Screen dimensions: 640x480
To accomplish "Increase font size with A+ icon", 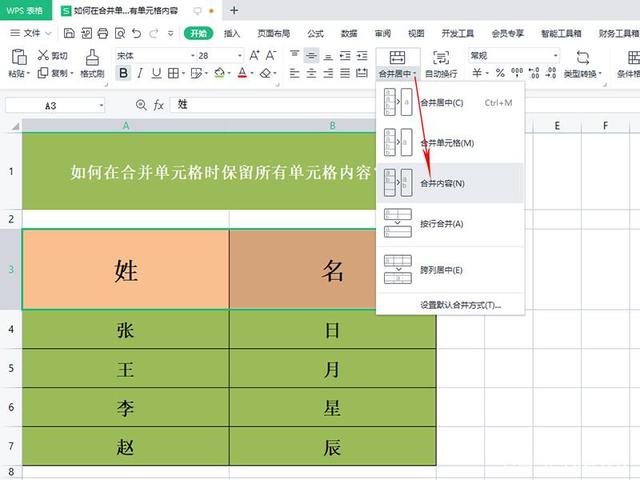I will pos(254,55).
